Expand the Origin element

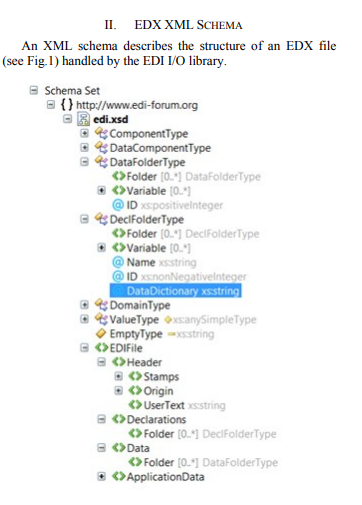[x=118, y=390]
